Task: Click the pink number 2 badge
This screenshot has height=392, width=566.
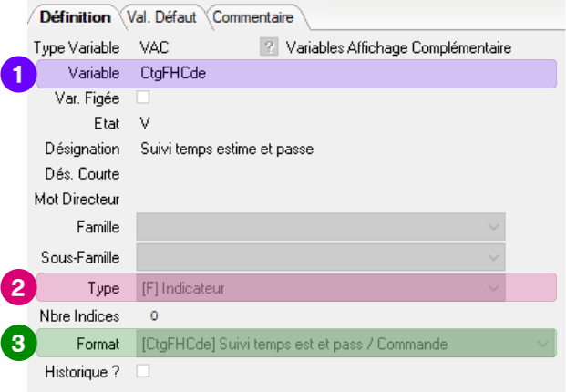Action: coord(16,288)
